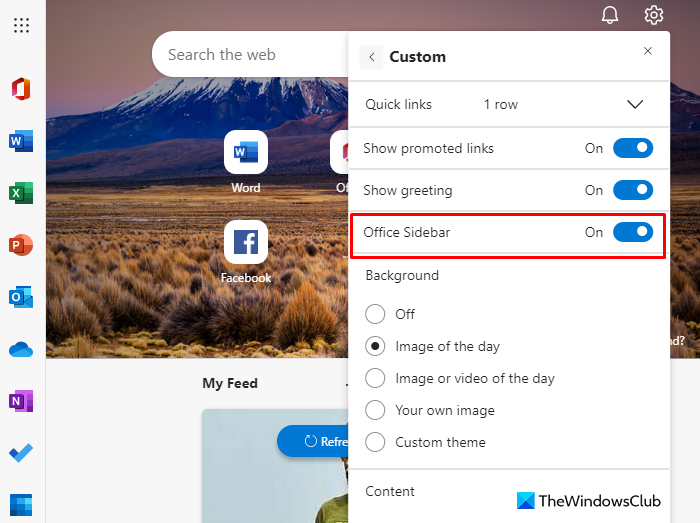
Task: Open the Facebook quick link tile
Action: 246,242
